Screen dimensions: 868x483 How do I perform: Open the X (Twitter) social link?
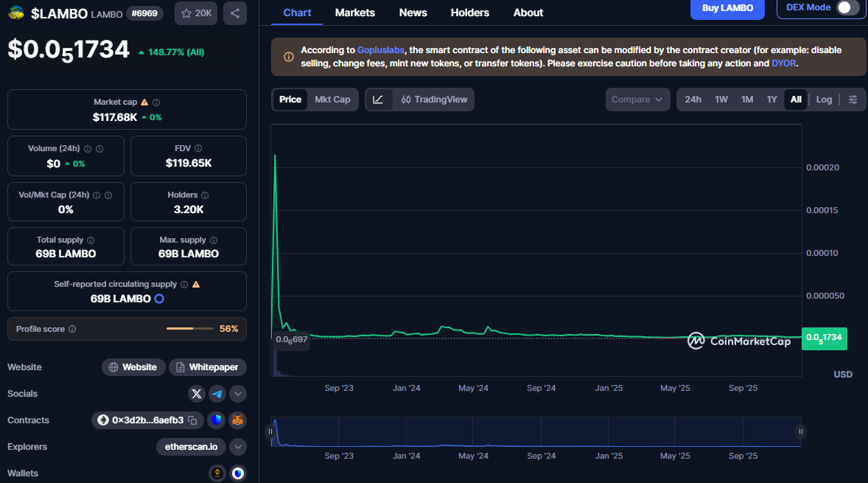[x=196, y=394]
